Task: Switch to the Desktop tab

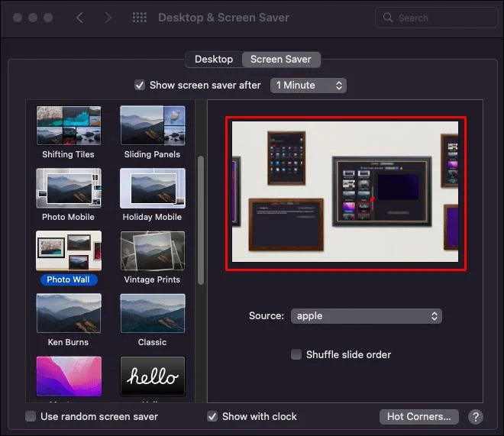Action: coord(214,60)
